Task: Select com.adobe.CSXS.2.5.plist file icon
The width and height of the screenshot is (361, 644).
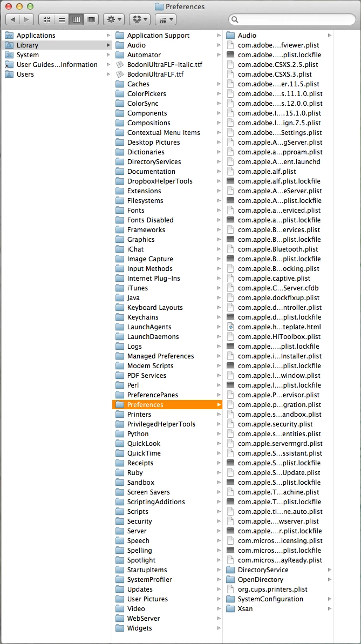Action: click(x=230, y=64)
